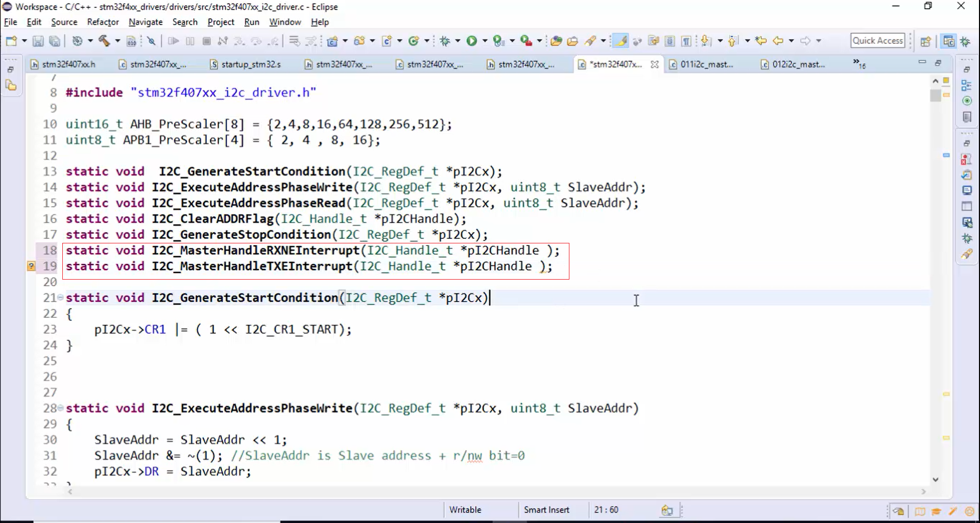The width and height of the screenshot is (980, 523).
Task: Click the Next Annotation icon
Action: (x=706, y=41)
